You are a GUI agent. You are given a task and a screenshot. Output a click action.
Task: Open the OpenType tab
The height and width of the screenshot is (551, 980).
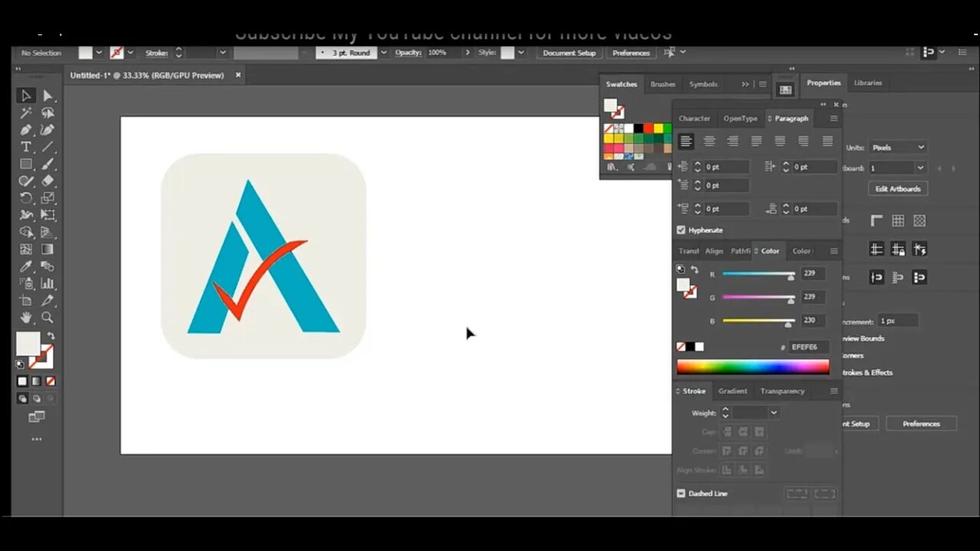740,119
